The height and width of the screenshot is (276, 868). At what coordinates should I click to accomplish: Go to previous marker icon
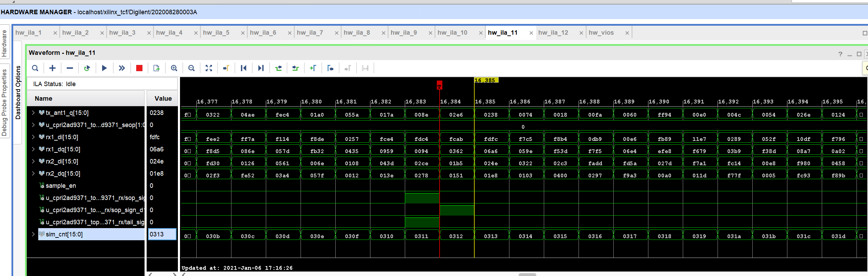coord(330,68)
